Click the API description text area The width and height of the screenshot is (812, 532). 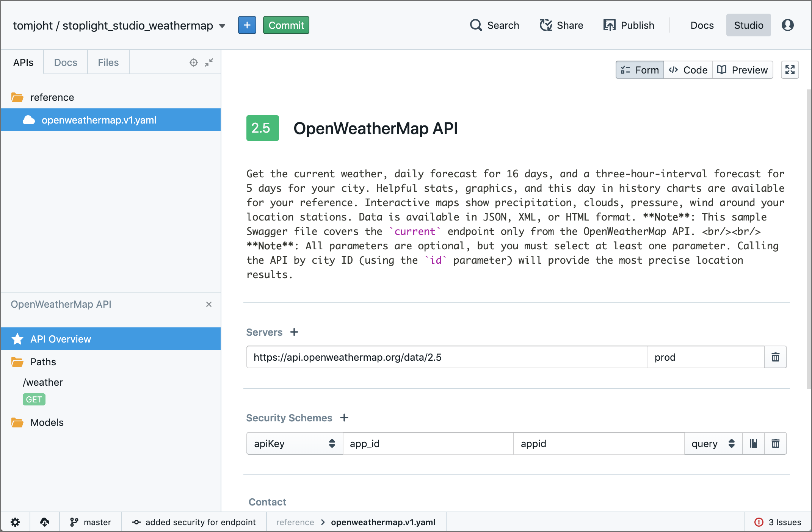pyautogui.click(x=516, y=224)
